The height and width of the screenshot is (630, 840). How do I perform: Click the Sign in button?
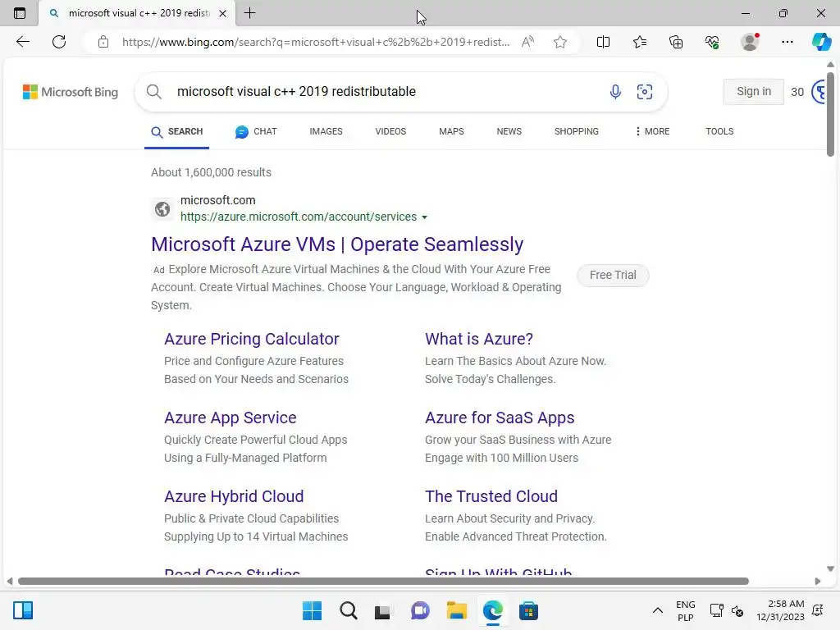754,92
